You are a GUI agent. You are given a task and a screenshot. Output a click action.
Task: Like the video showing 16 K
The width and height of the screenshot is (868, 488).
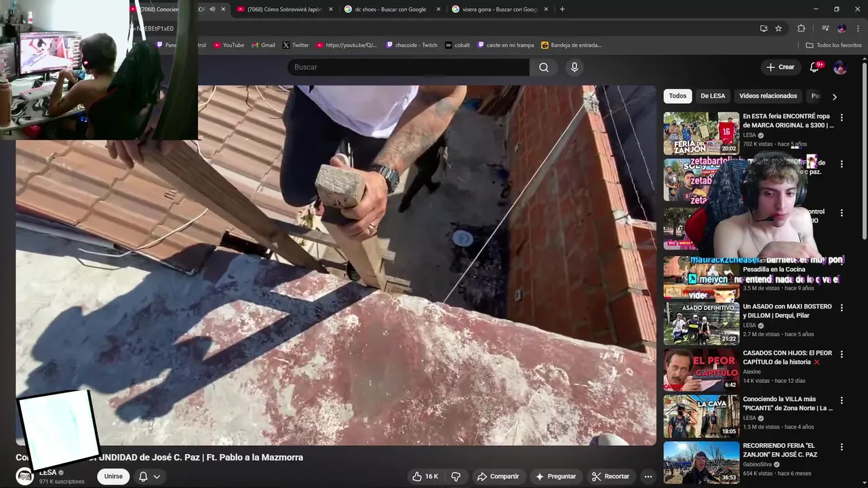click(x=425, y=476)
